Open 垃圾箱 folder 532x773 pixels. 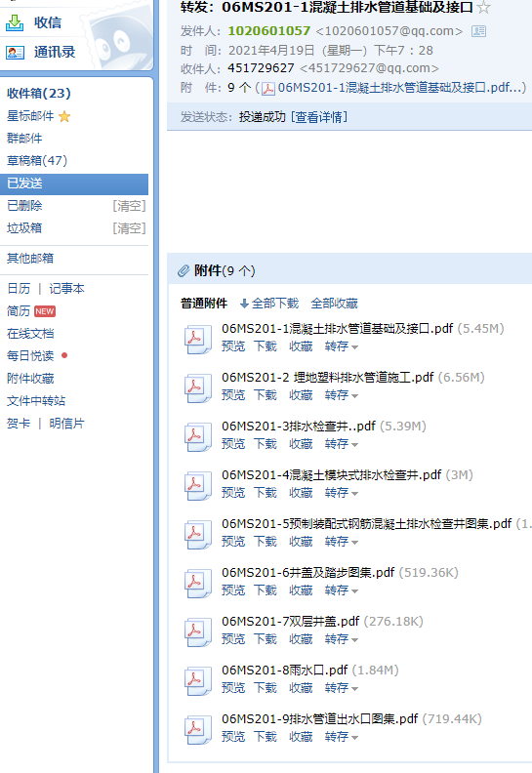pos(24,228)
